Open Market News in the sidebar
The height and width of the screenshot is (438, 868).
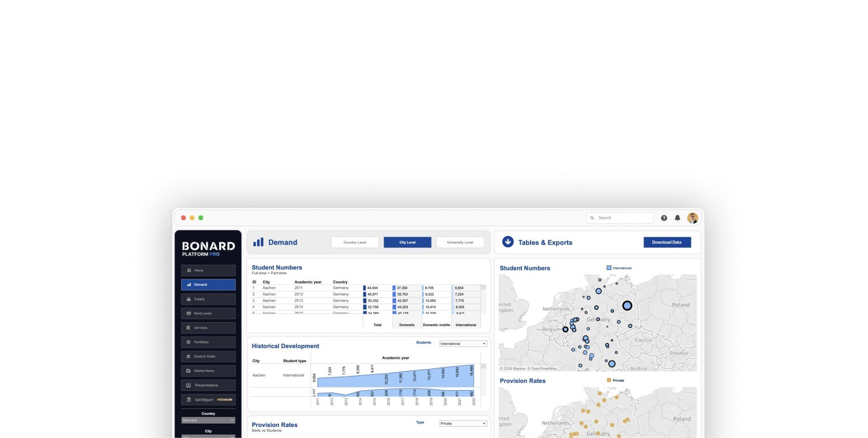point(208,371)
